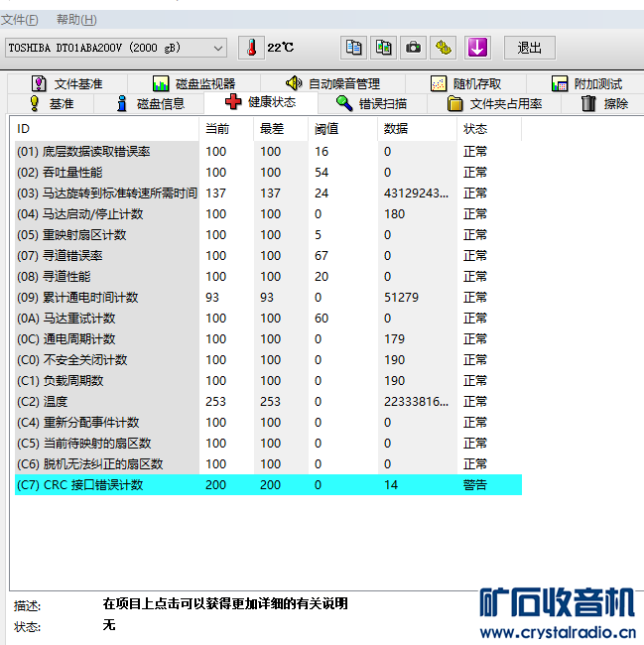Select row (04) 马达启动/停止计数

pyautogui.click(x=268, y=214)
